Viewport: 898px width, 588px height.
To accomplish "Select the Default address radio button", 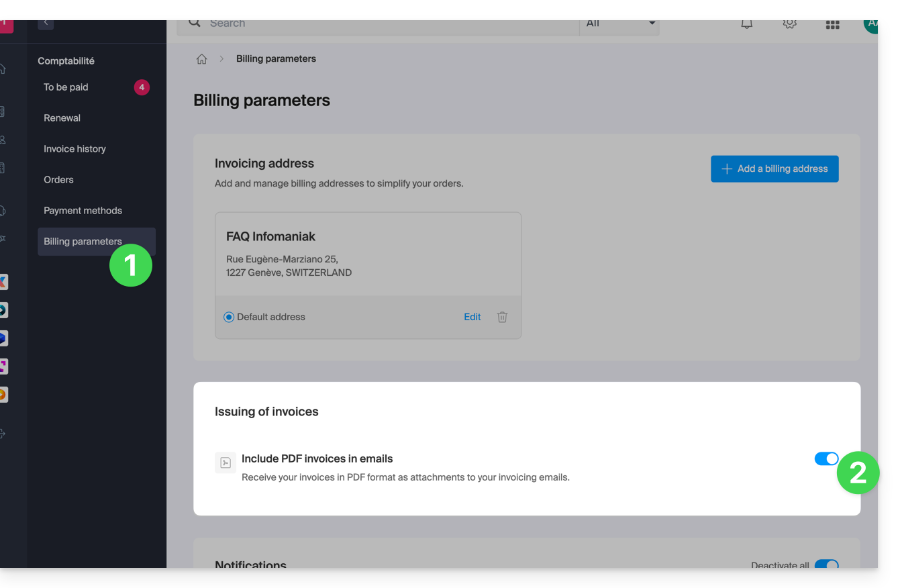I will click(229, 317).
